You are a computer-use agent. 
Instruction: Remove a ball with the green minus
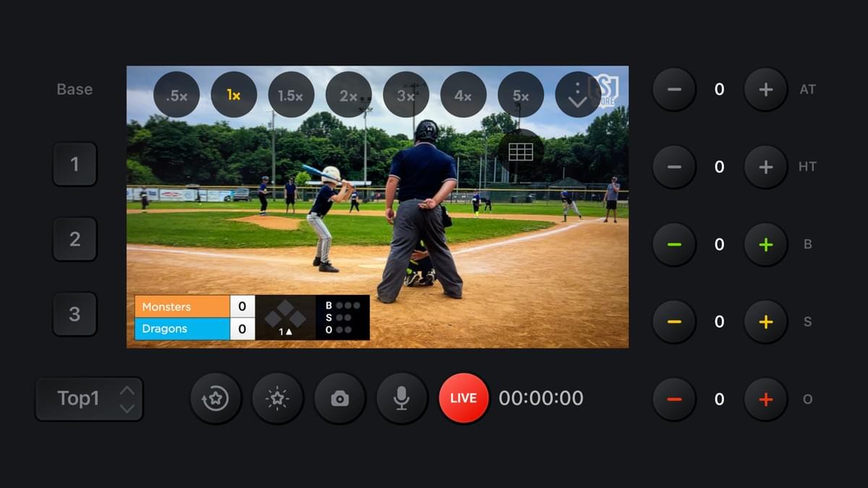click(674, 244)
